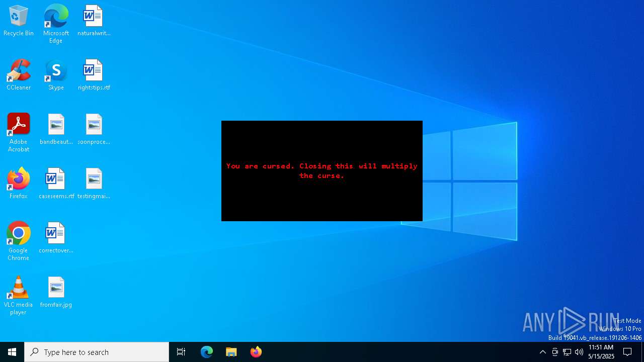Select the caseseems.rtf file icon
644x362 pixels.
click(x=56, y=184)
